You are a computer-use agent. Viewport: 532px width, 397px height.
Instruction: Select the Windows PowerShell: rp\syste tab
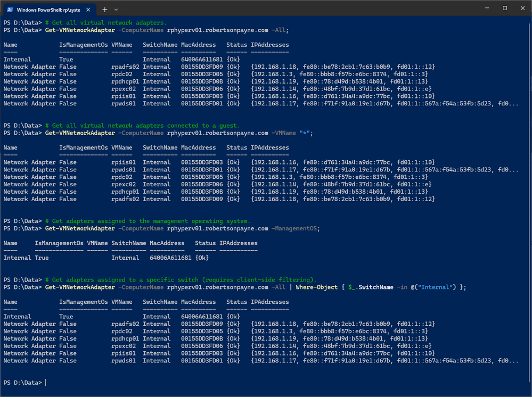coord(50,10)
